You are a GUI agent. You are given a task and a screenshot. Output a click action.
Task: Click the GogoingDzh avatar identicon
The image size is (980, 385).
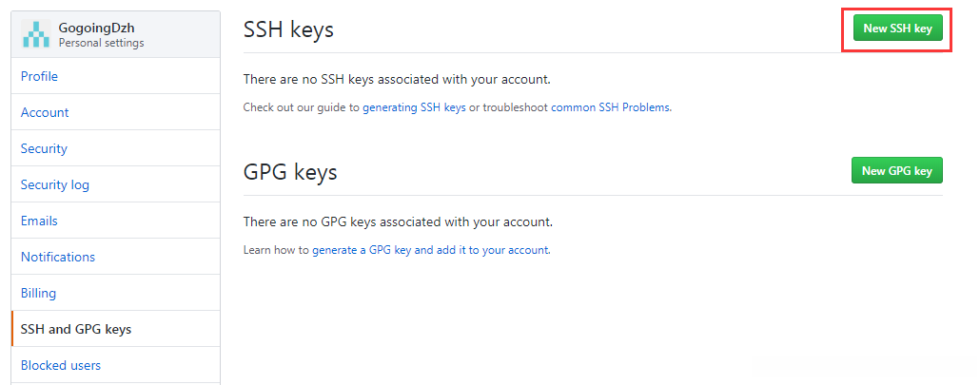click(x=35, y=34)
